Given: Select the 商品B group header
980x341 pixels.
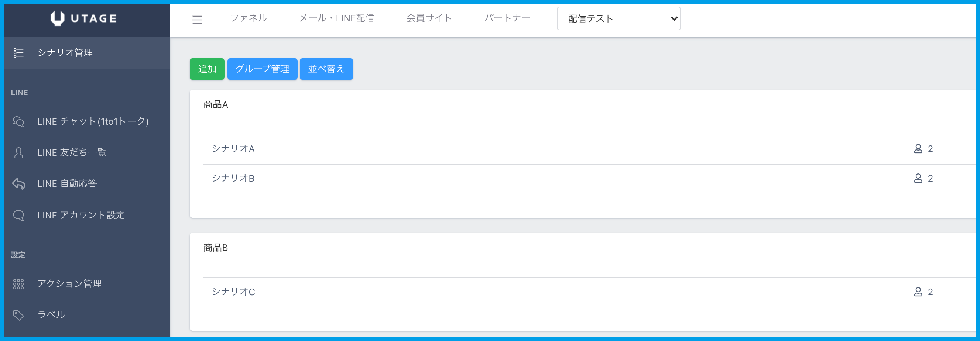Looking at the screenshot, I should (215, 248).
